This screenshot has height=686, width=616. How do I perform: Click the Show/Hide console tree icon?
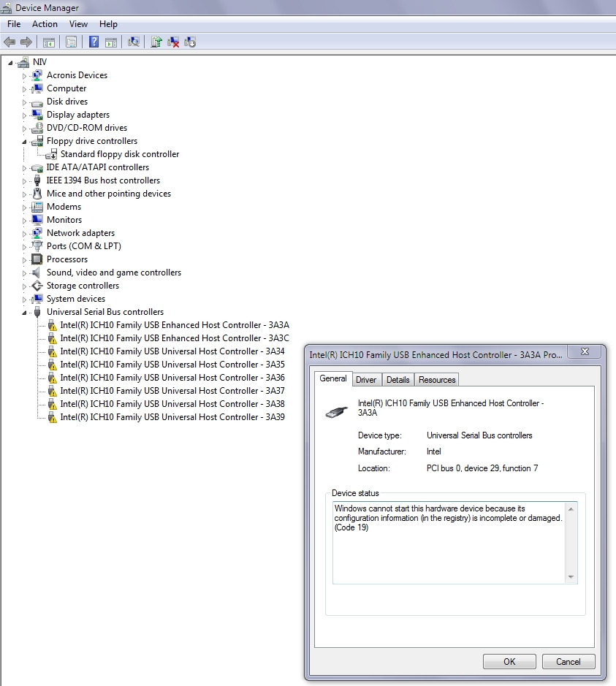click(x=48, y=42)
